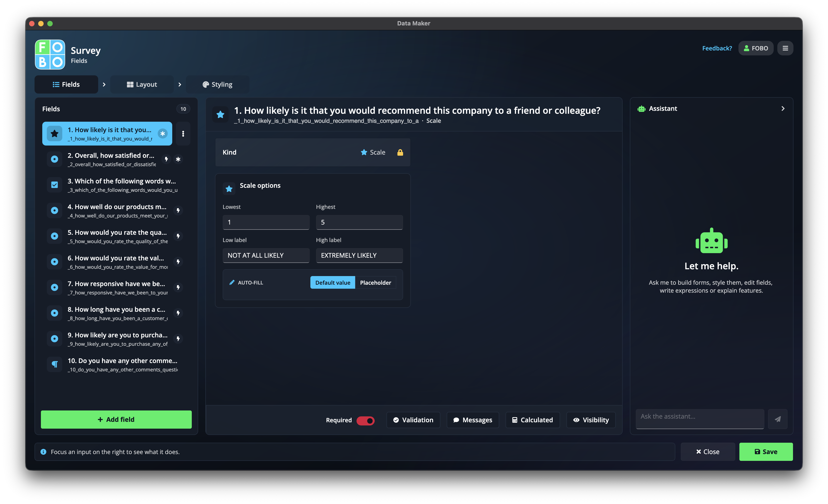The width and height of the screenshot is (828, 504).
Task: Open the FOBO user account menu
Action: [756, 48]
